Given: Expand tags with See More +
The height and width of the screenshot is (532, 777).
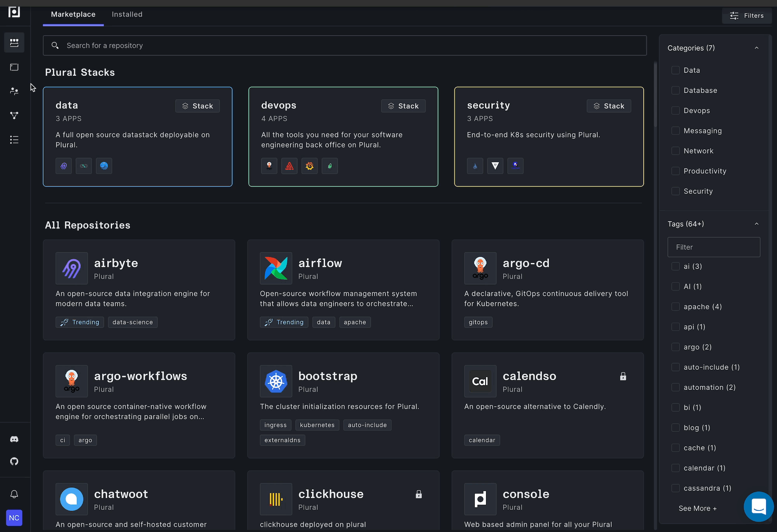Looking at the screenshot, I should [x=697, y=508].
